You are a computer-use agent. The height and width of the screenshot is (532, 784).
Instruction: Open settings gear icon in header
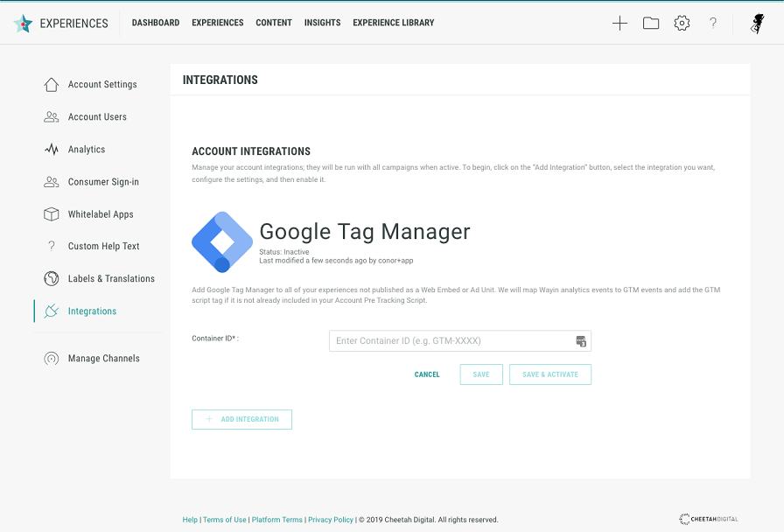coord(682,24)
